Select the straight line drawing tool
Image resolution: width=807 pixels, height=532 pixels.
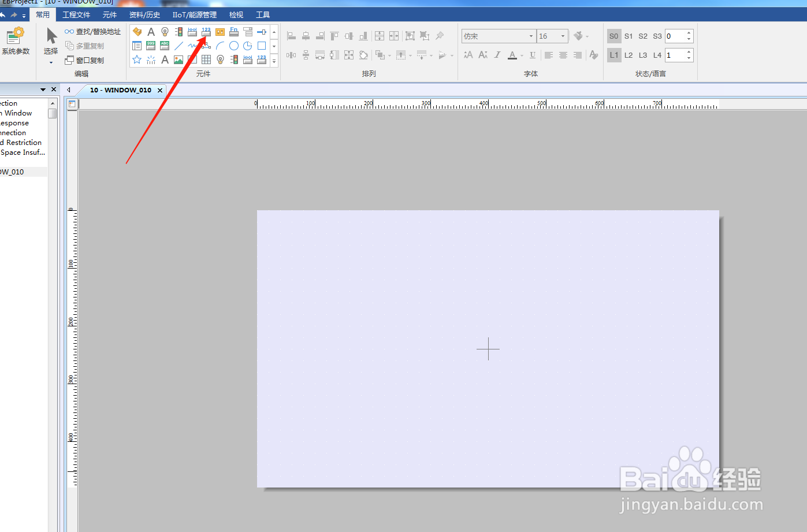tap(178, 46)
